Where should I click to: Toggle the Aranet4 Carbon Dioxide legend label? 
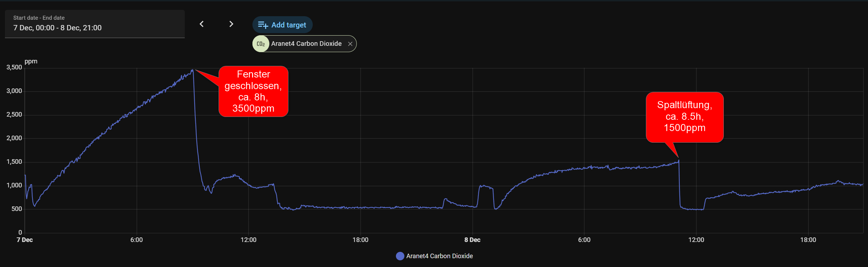439,256
